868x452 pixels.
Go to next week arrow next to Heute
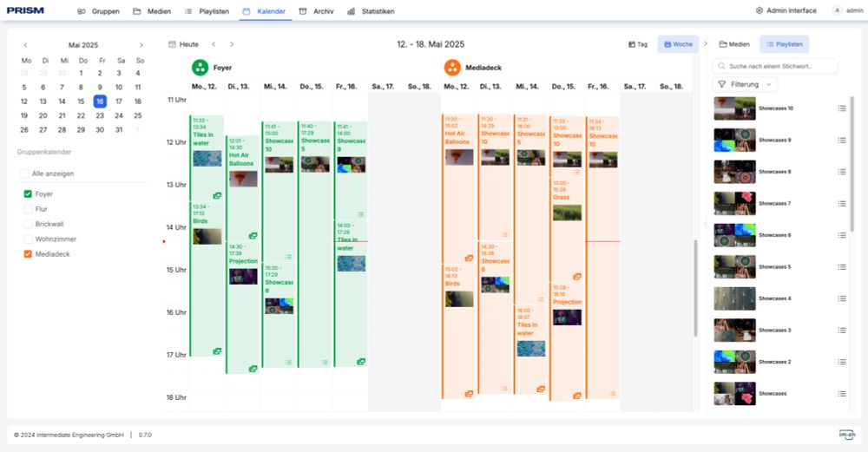(232, 44)
